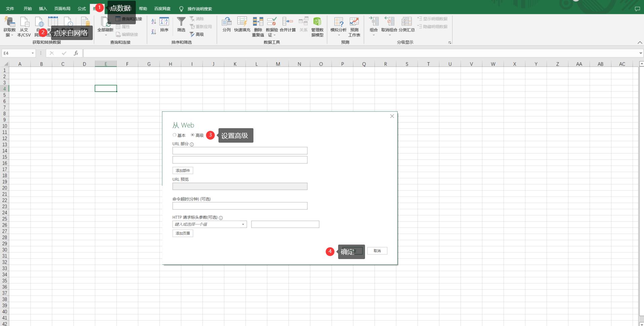
Task: Click the info icon beside HTTP 请求标头参数
Action: [x=221, y=218]
